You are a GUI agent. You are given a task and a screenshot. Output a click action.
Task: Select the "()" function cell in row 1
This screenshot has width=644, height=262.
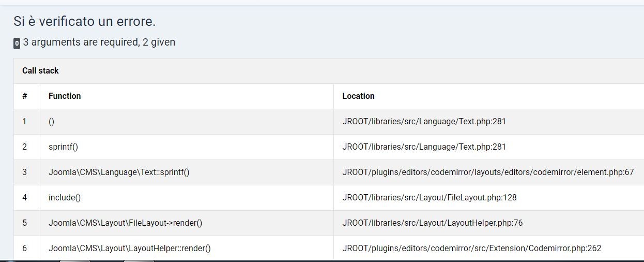coord(52,122)
